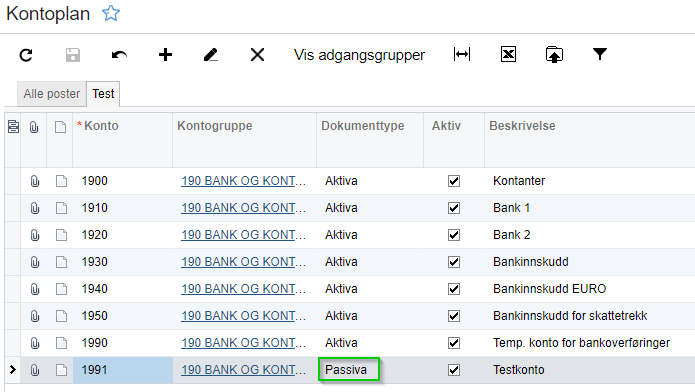Add Kontoplan to favorites with star icon
The width and height of the screenshot is (695, 392).
coord(111,13)
